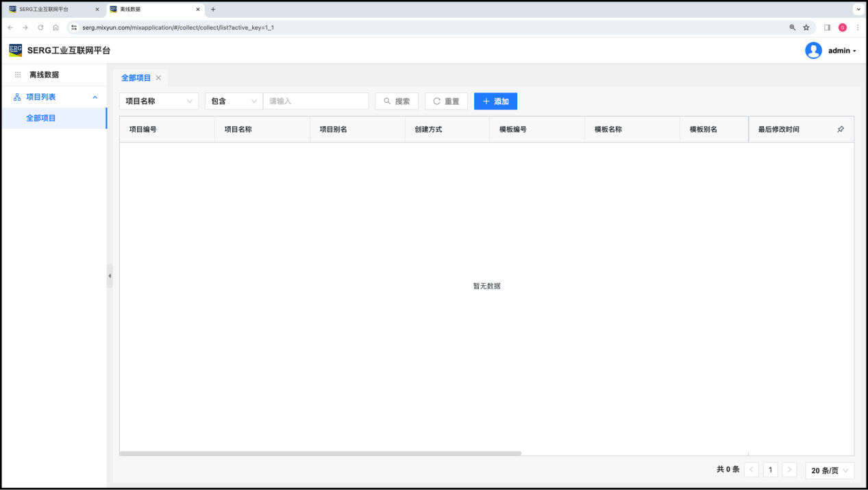Click the 搜索 search button
The image size is (868, 490).
pos(397,101)
